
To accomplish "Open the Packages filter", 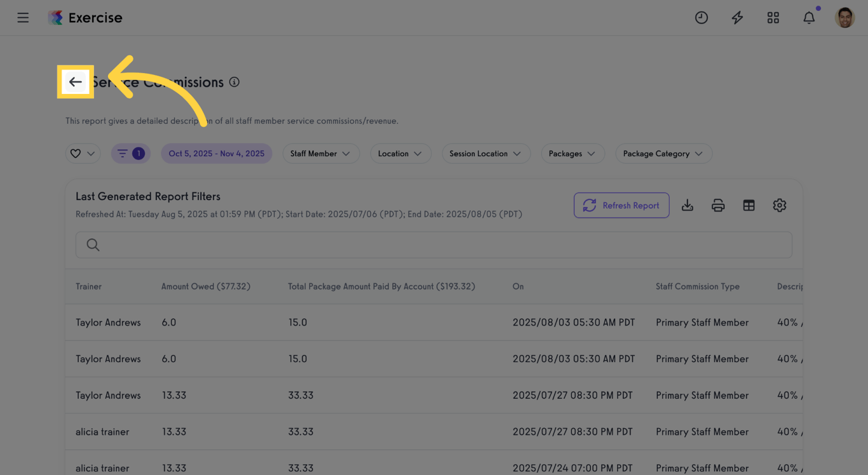I will coord(573,153).
